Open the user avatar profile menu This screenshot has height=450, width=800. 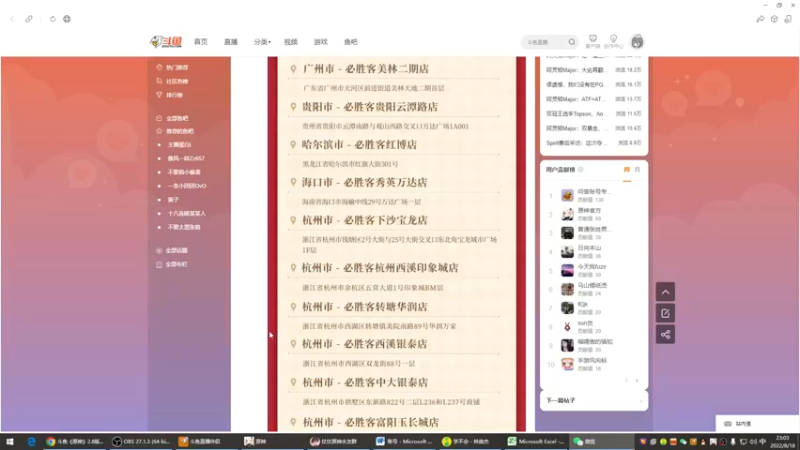coord(637,42)
